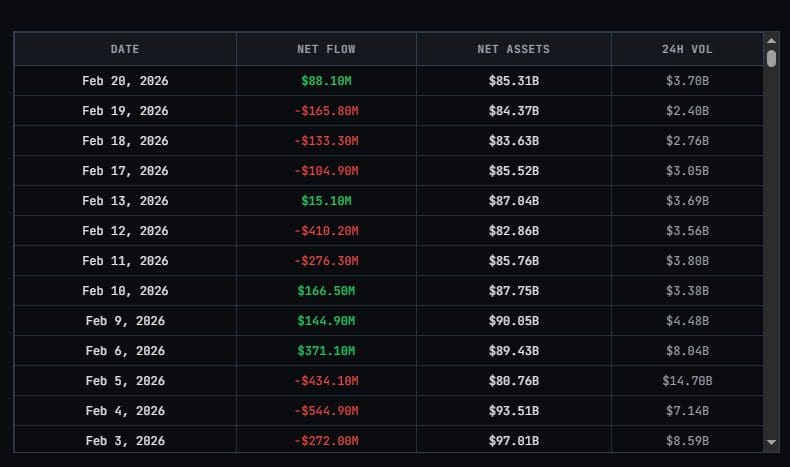Click the $371.10M net flow value
Image resolution: width=790 pixels, height=467 pixels.
(x=326, y=351)
